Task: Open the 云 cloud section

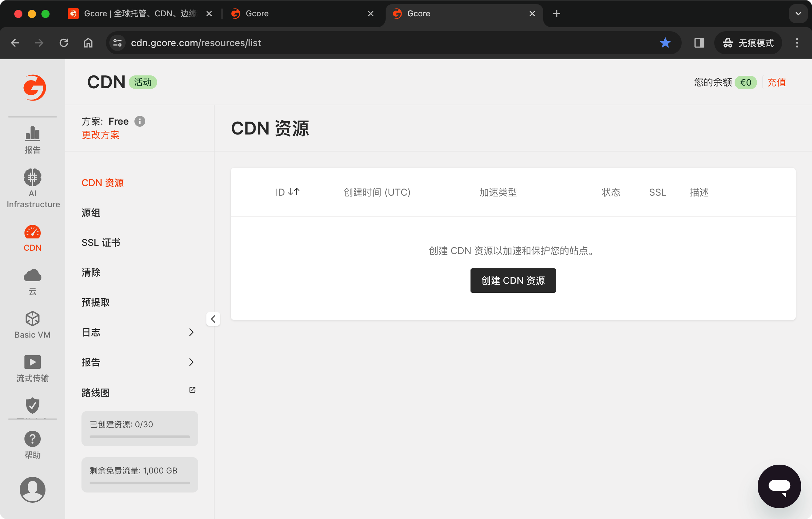Action: tap(33, 282)
